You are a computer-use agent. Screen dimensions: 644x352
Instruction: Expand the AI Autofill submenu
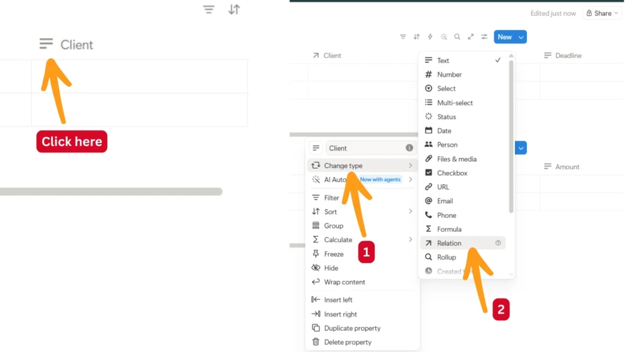[x=362, y=179]
